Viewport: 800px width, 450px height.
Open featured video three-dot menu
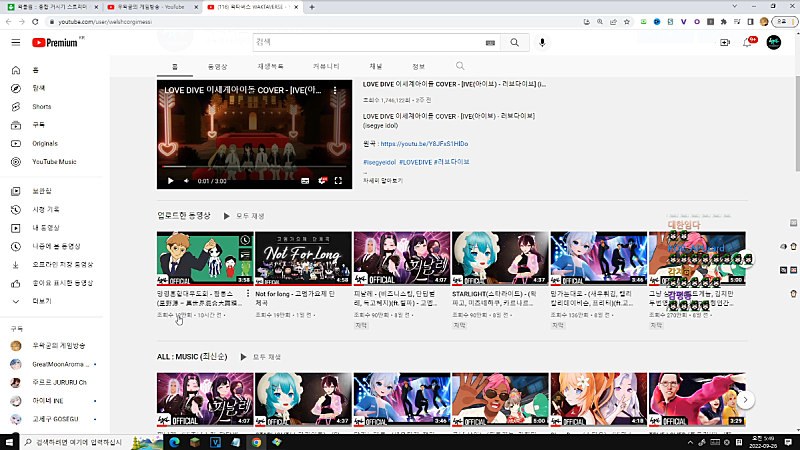pyautogui.click(x=335, y=90)
